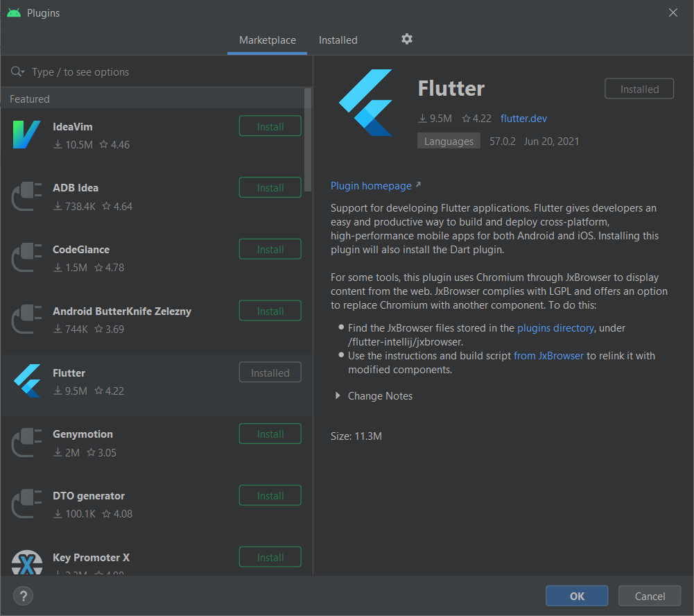The width and height of the screenshot is (694, 616).
Task: Select the Key Promoter X plugin name
Action: click(x=92, y=557)
